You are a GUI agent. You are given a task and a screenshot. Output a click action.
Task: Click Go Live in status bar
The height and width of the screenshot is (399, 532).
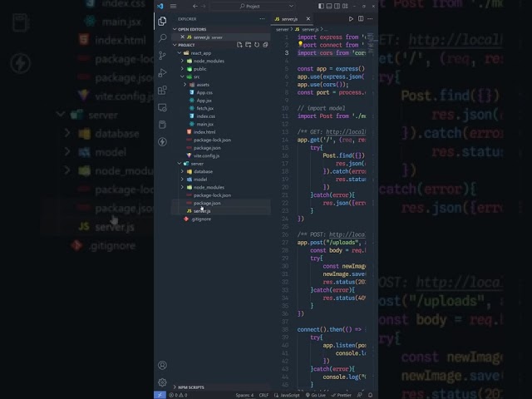[316, 395]
